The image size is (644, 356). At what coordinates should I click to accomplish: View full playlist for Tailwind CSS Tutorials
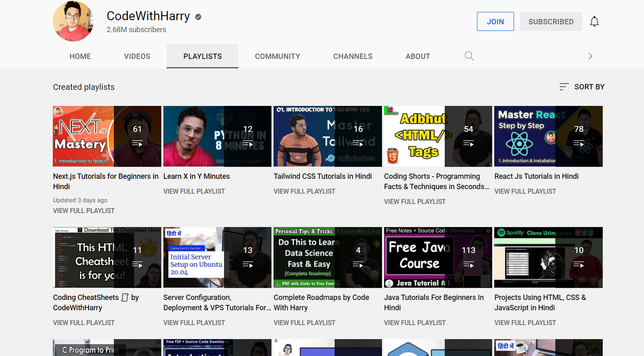304,191
